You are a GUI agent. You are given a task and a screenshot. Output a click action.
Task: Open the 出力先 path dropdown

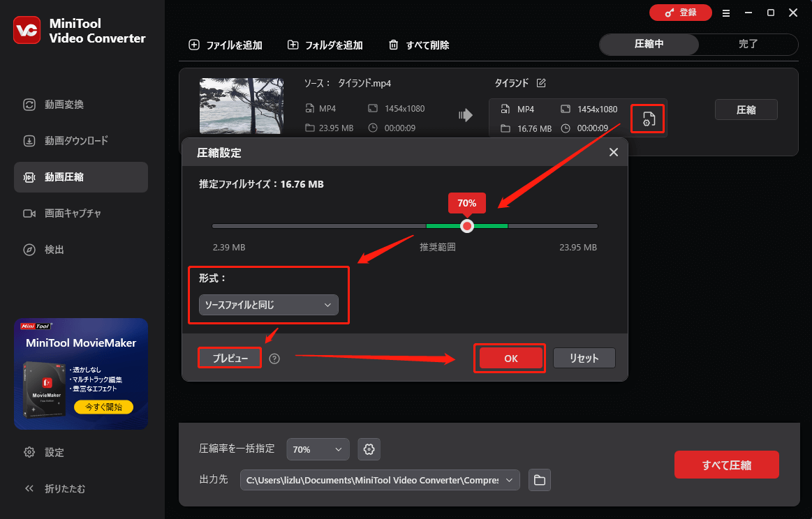(380, 480)
